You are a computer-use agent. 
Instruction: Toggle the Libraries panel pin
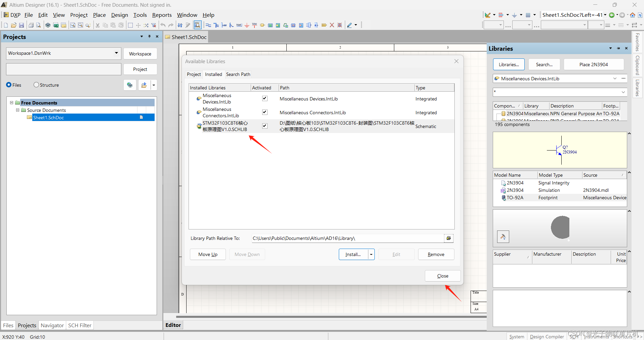618,48
